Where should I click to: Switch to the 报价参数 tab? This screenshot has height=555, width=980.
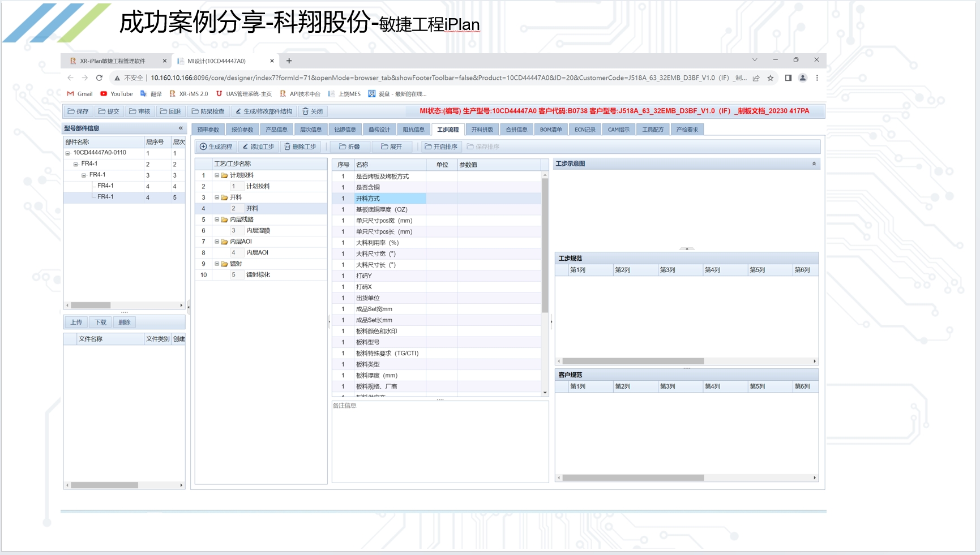point(242,130)
